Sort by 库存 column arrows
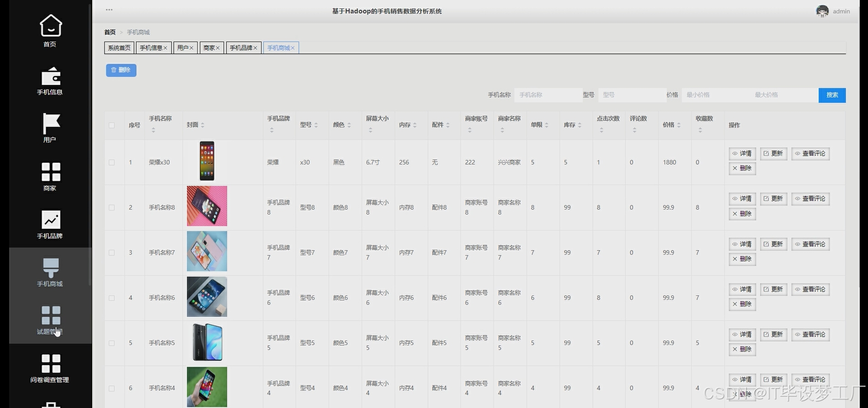 580,125
